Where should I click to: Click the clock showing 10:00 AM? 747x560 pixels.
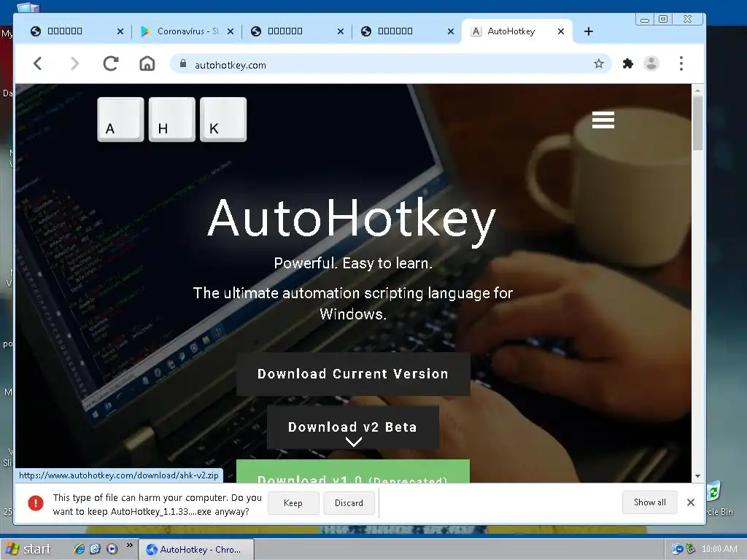point(719,549)
